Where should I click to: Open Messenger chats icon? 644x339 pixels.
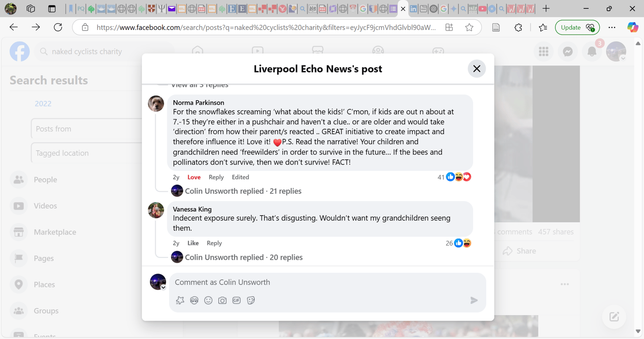point(568,51)
